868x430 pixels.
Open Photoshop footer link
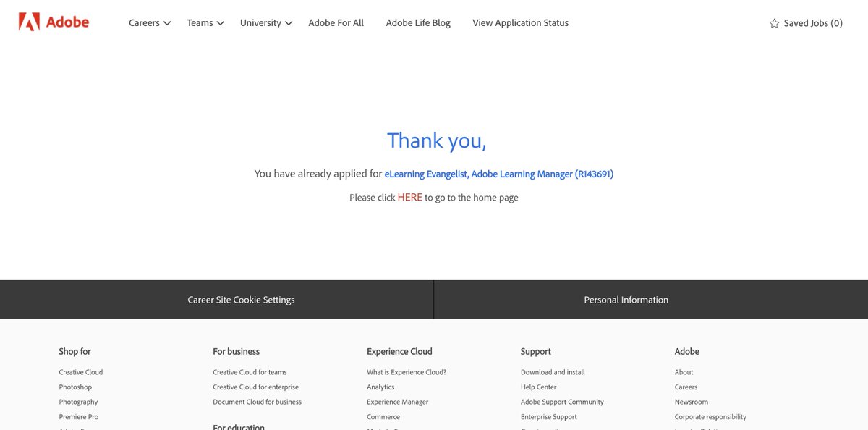coord(75,387)
